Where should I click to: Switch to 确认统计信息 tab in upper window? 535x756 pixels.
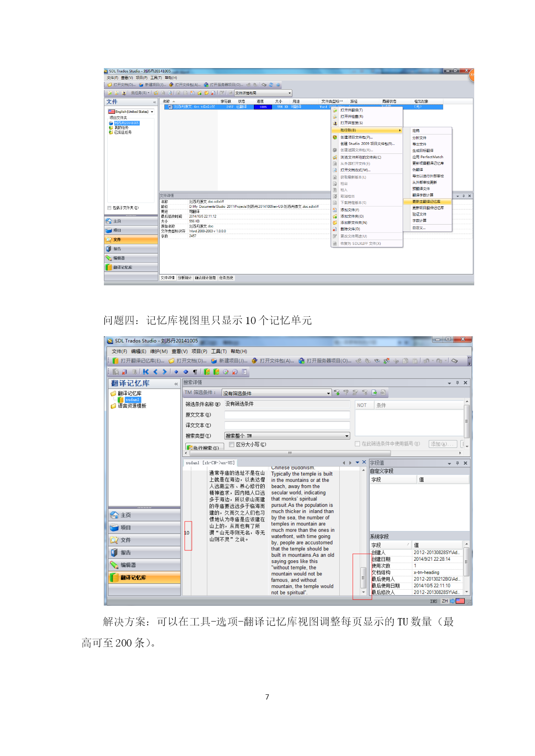pyautogui.click(x=205, y=278)
